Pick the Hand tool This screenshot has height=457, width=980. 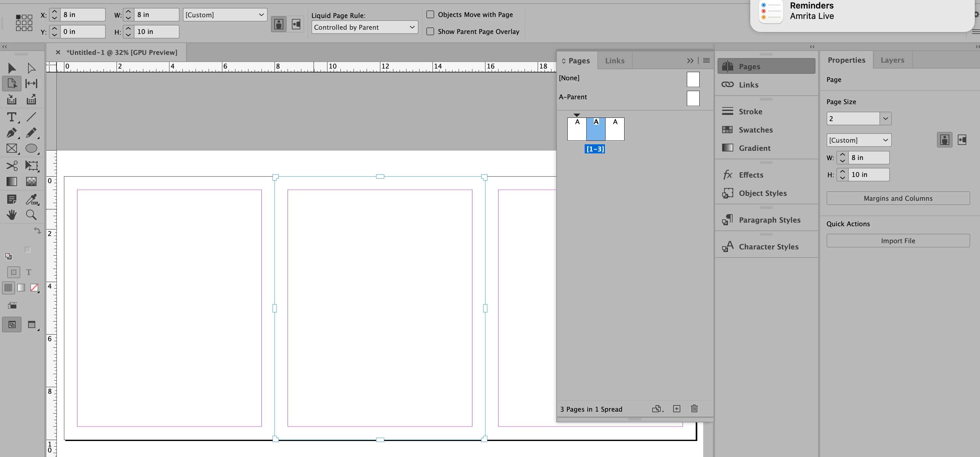tap(11, 215)
